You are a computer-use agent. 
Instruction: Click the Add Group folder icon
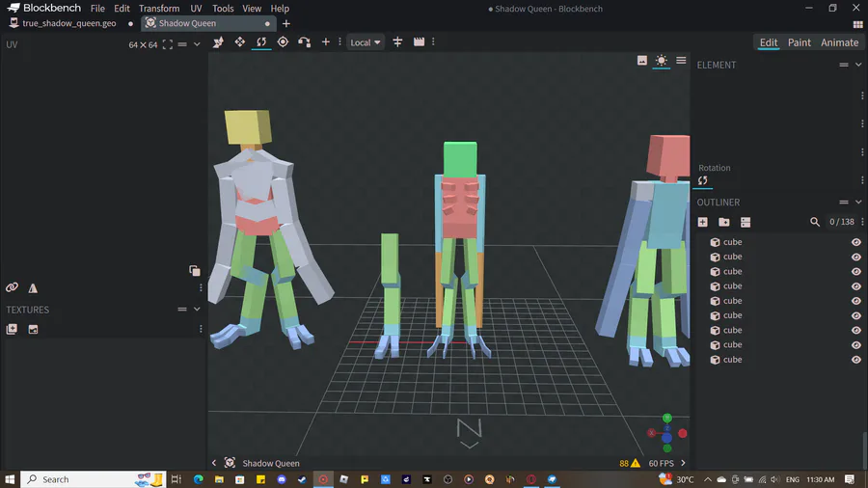pyautogui.click(x=724, y=222)
